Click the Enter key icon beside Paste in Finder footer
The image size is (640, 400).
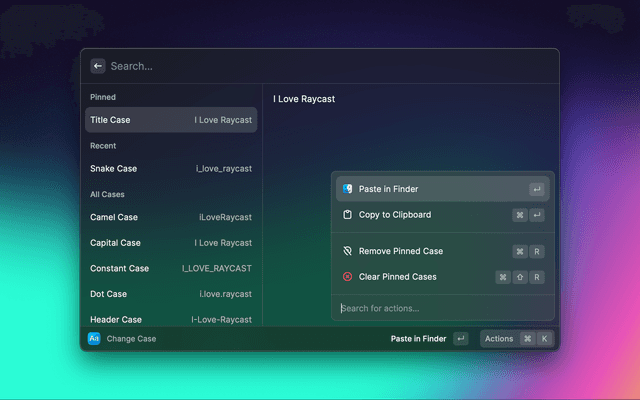pos(460,339)
